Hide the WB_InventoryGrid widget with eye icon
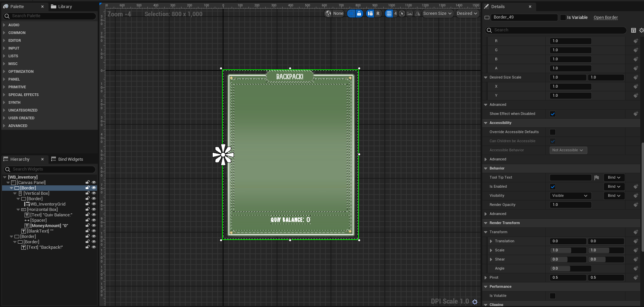 click(x=94, y=204)
